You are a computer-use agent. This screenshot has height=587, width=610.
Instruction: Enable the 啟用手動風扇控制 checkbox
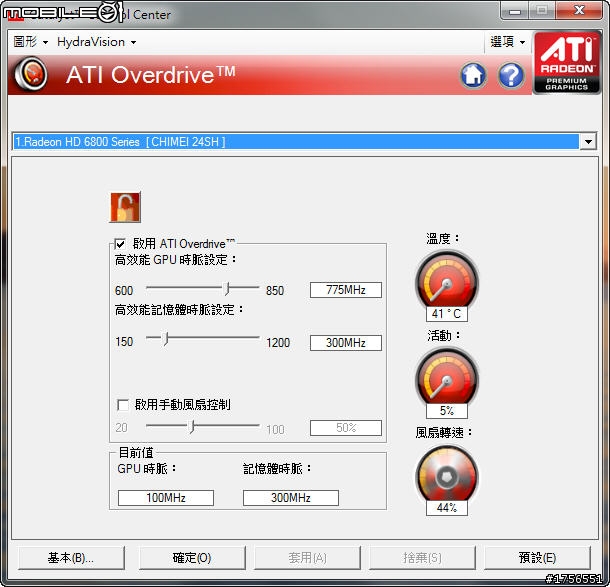coord(123,405)
